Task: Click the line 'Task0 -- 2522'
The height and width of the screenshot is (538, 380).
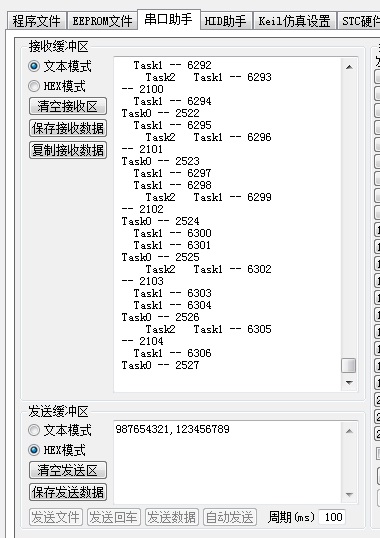Action: click(160, 113)
